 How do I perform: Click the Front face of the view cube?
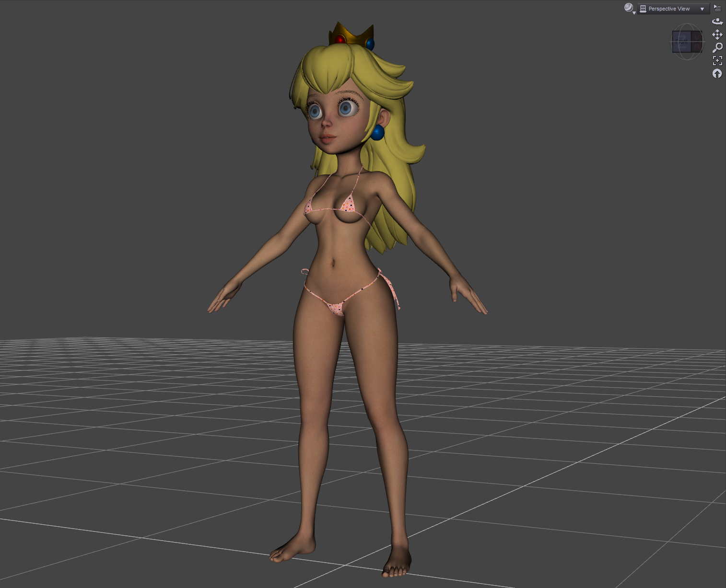tap(681, 42)
